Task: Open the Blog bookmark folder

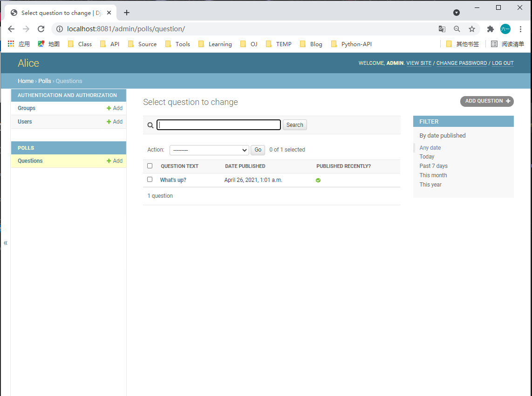Action: pyautogui.click(x=311, y=44)
